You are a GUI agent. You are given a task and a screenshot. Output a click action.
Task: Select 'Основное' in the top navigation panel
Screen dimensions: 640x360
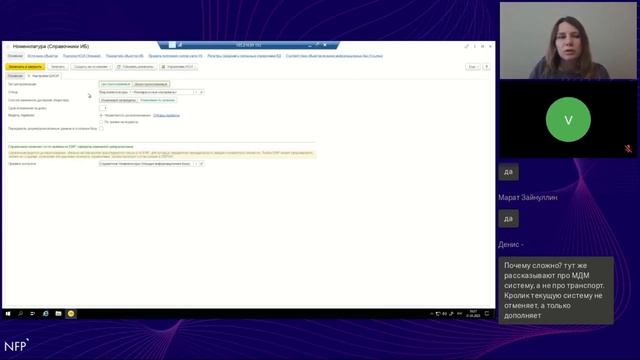coord(16,56)
